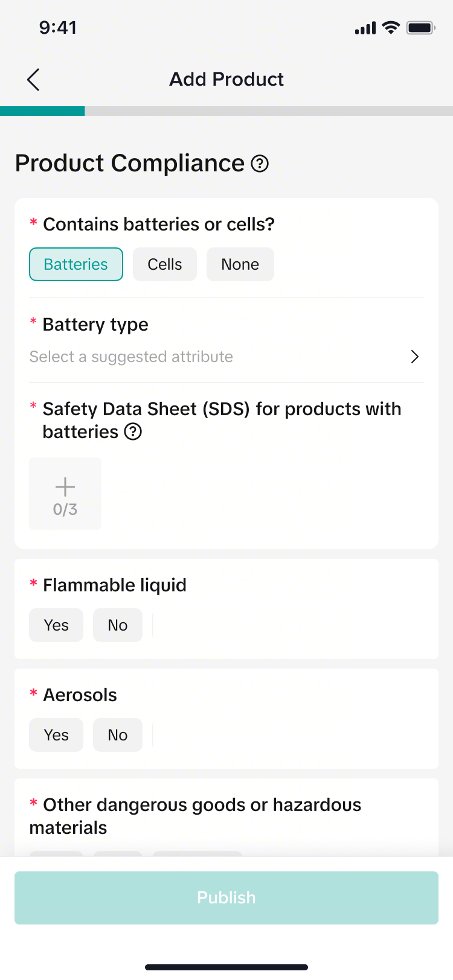Choose No for Aerosols
453x980 pixels.
pyautogui.click(x=118, y=735)
